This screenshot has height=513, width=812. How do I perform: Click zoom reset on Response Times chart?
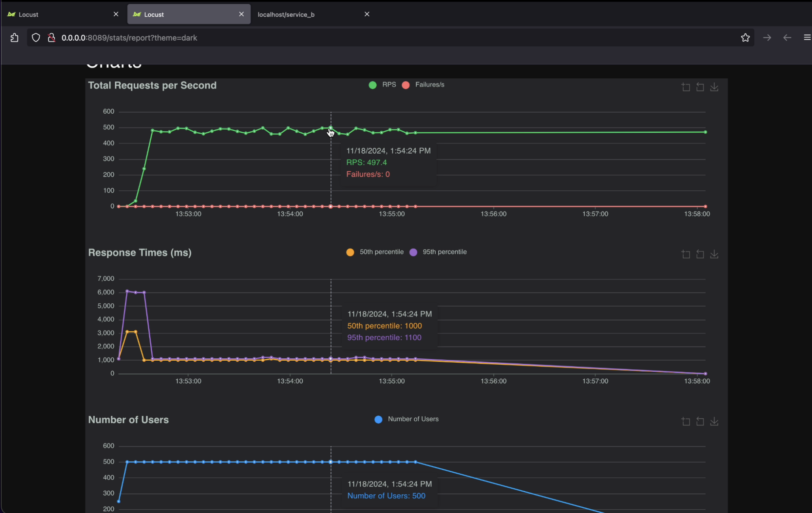tap(700, 254)
